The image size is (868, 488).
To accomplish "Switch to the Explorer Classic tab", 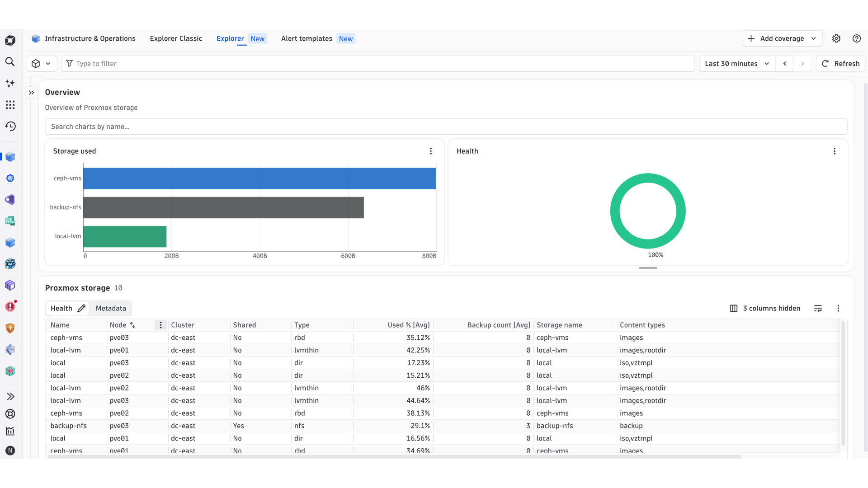I will [176, 38].
